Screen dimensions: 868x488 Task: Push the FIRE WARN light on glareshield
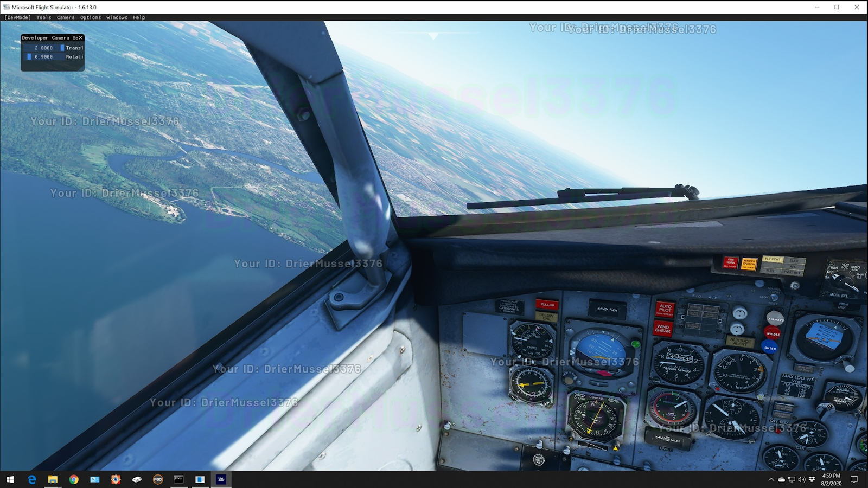(x=731, y=263)
